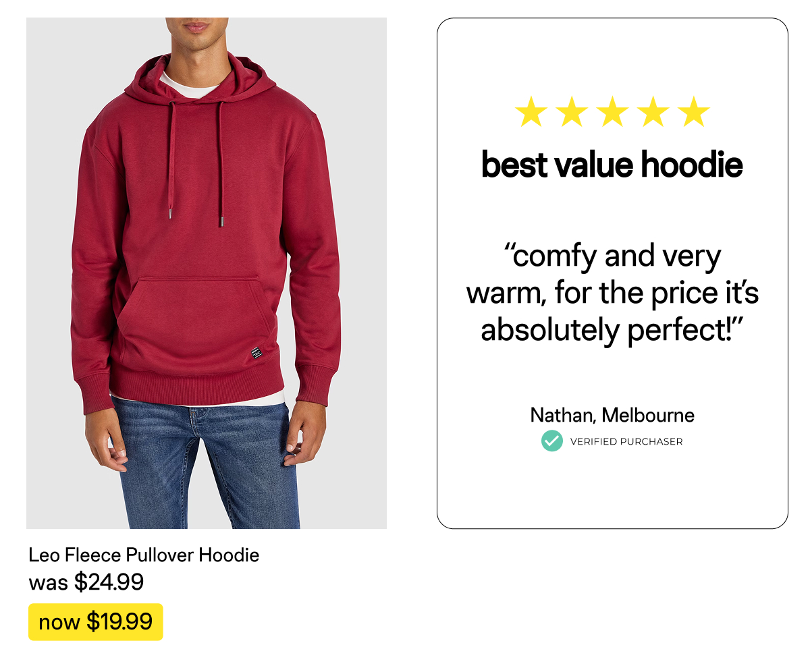Click the fourth yellow rating star
The image size is (810, 672).
(653, 112)
